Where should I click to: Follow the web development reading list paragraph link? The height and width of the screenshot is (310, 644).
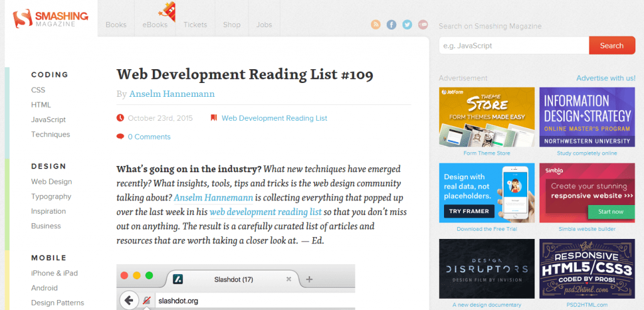[265, 213]
